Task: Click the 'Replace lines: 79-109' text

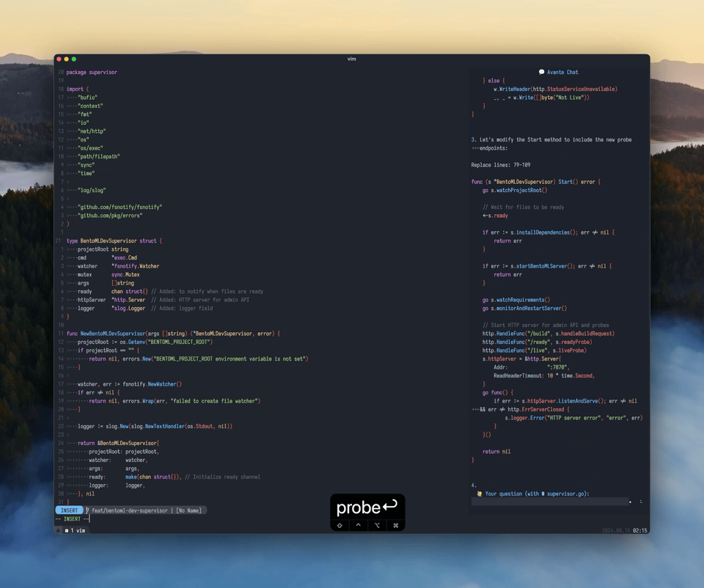Action: tap(500, 165)
